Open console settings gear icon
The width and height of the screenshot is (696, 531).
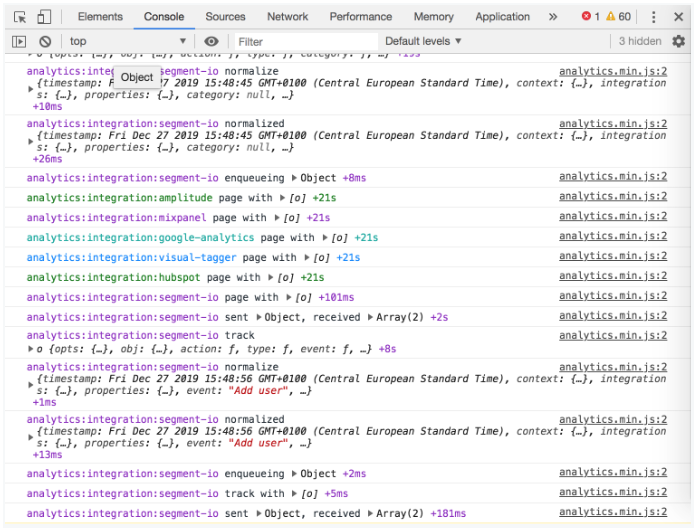coord(679,41)
